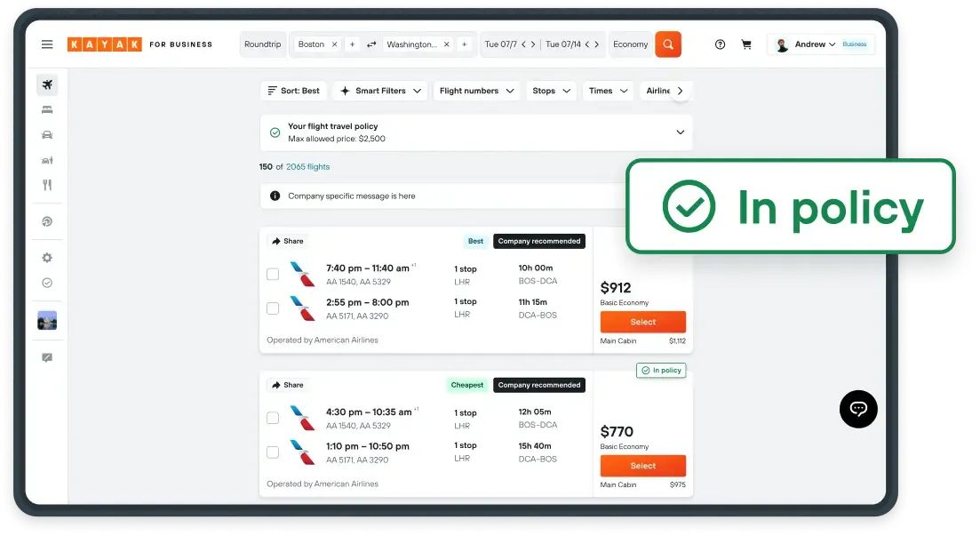Expand the Stops filter
This screenshot has width=980, height=536.
[x=551, y=91]
